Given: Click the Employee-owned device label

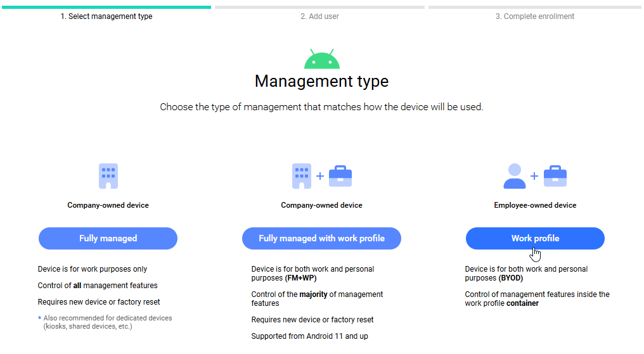Looking at the screenshot, I should point(535,205).
